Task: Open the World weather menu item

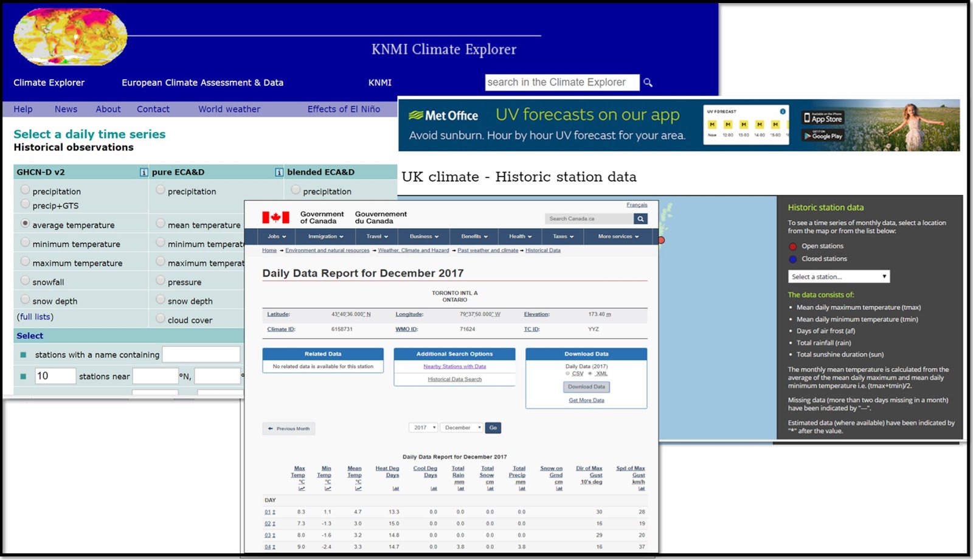Action: pyautogui.click(x=229, y=109)
